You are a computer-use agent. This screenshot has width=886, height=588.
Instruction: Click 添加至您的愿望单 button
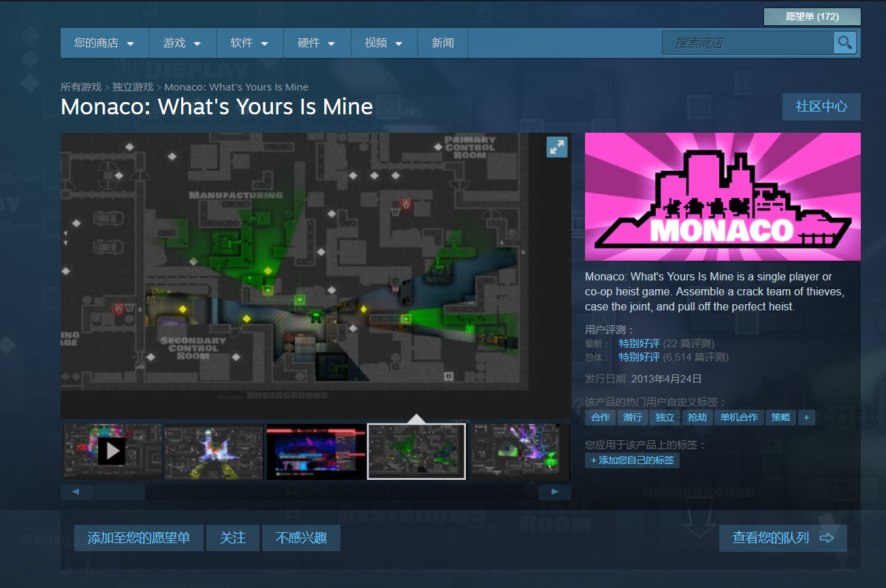tap(139, 538)
